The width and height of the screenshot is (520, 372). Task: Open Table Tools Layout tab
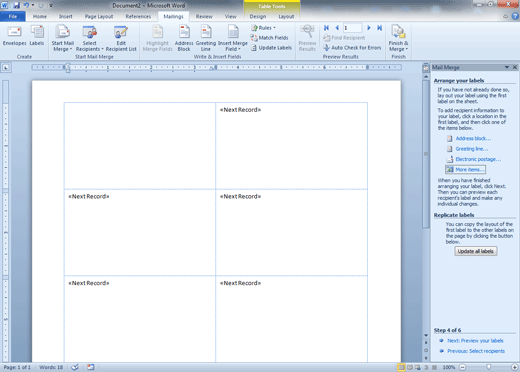(286, 16)
